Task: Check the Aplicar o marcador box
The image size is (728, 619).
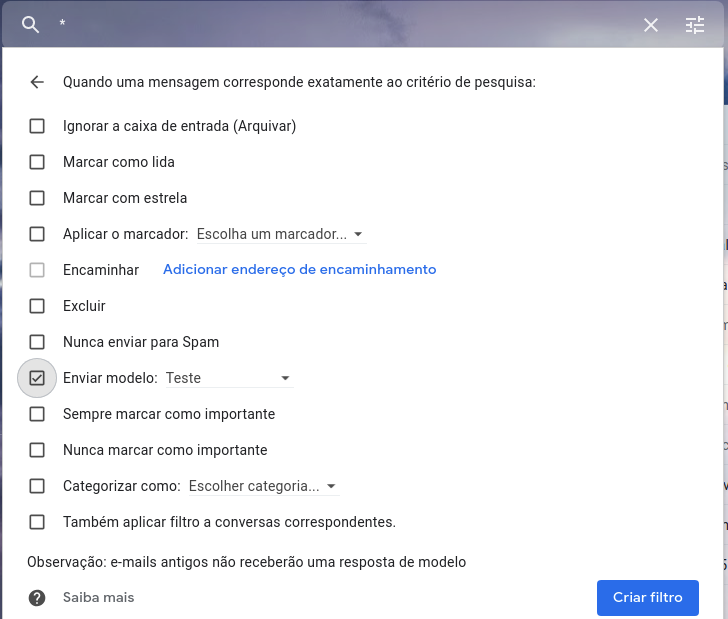Action: click(x=37, y=234)
